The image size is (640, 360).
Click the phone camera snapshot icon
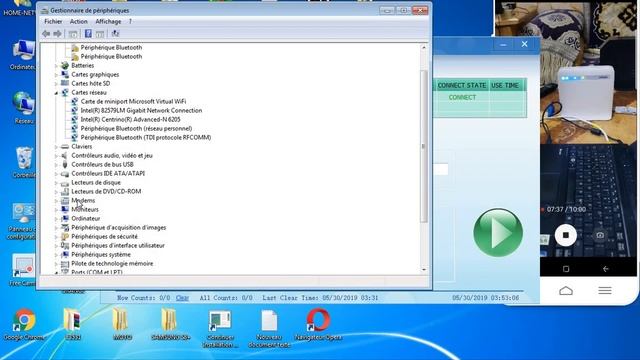coord(600,235)
